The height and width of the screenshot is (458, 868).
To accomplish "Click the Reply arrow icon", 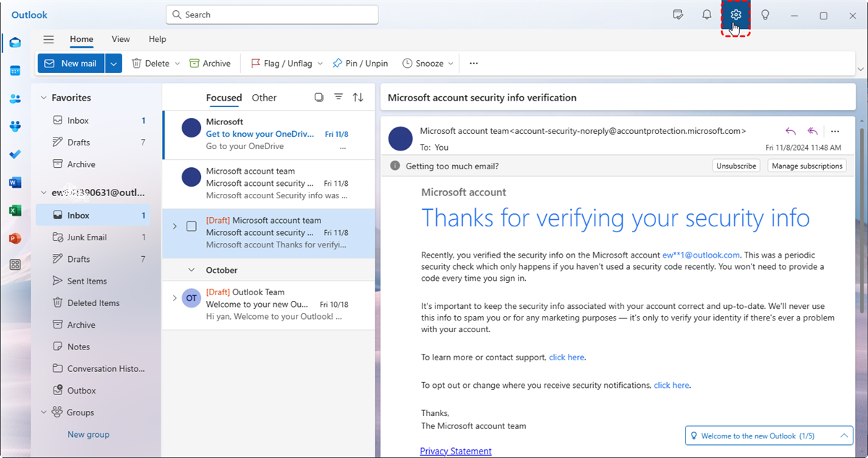I will point(790,131).
